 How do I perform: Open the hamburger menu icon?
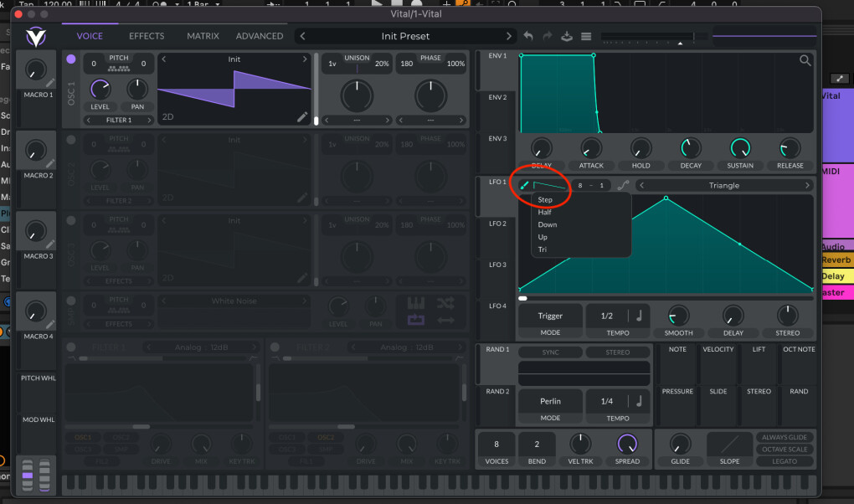pos(586,36)
